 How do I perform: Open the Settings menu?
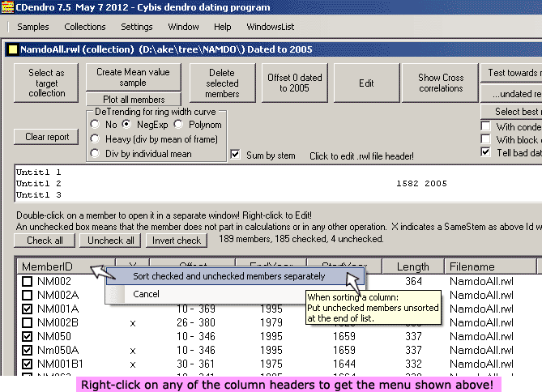point(137,27)
